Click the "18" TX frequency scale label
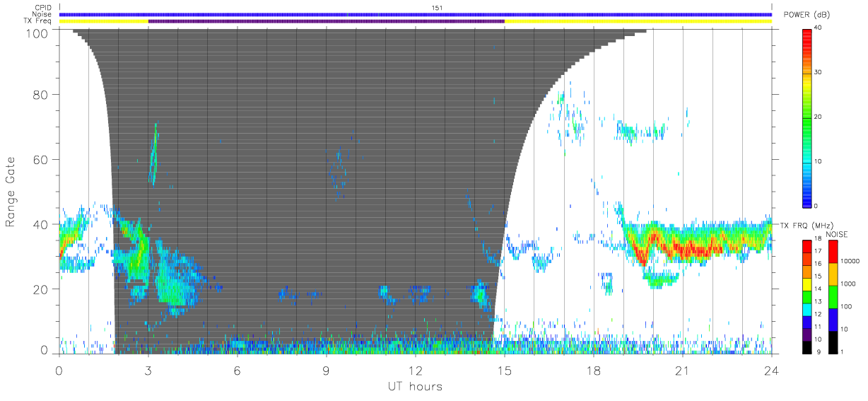 (x=819, y=240)
